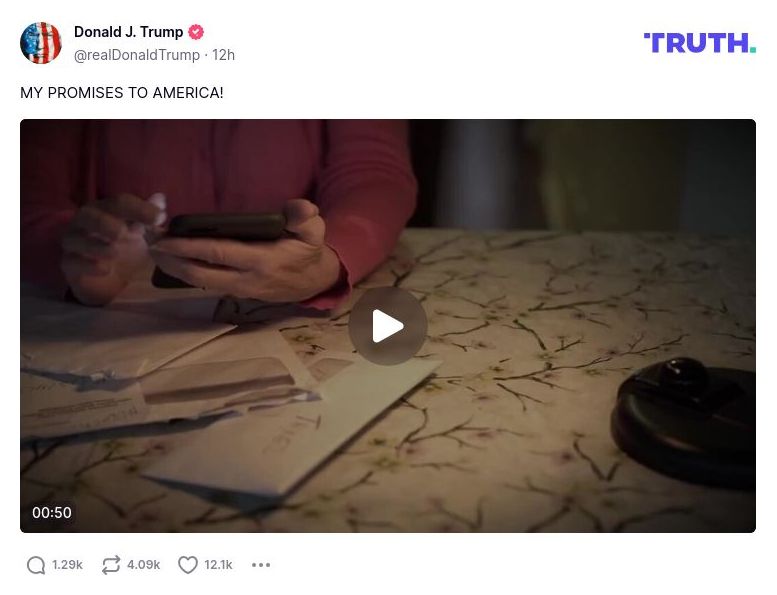Click the phone held in the video thumbnail

pyautogui.click(x=227, y=227)
